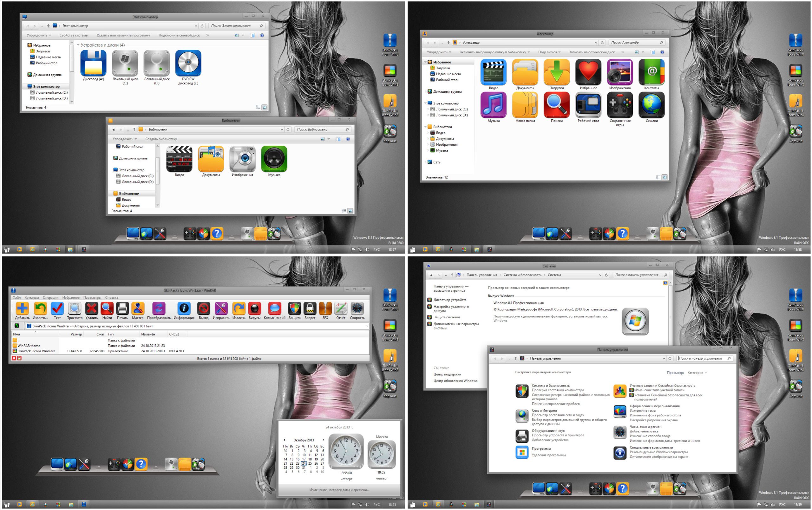Open the Сохраненные игры gamepad folder

tap(619, 105)
